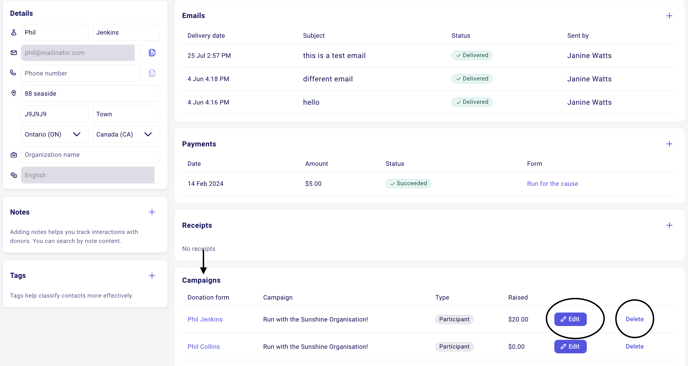
Task: Add a tag with plus icon
Action: 152,276
